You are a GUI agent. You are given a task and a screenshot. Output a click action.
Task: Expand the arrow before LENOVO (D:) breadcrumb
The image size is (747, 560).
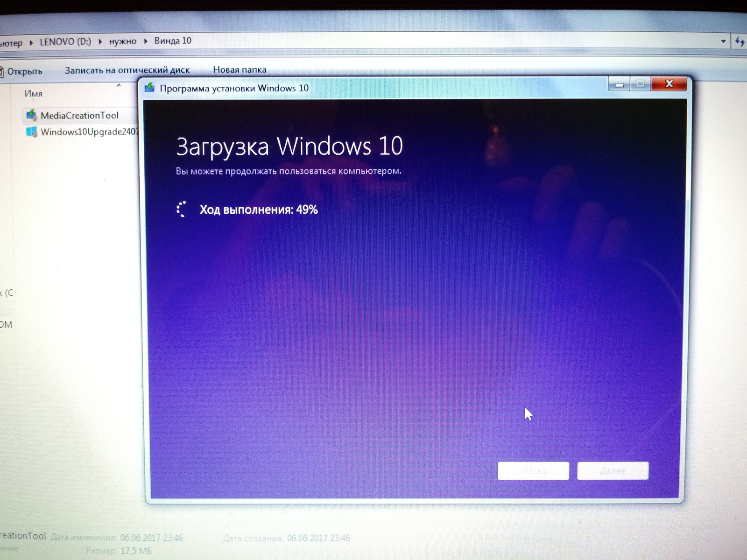click(x=31, y=42)
